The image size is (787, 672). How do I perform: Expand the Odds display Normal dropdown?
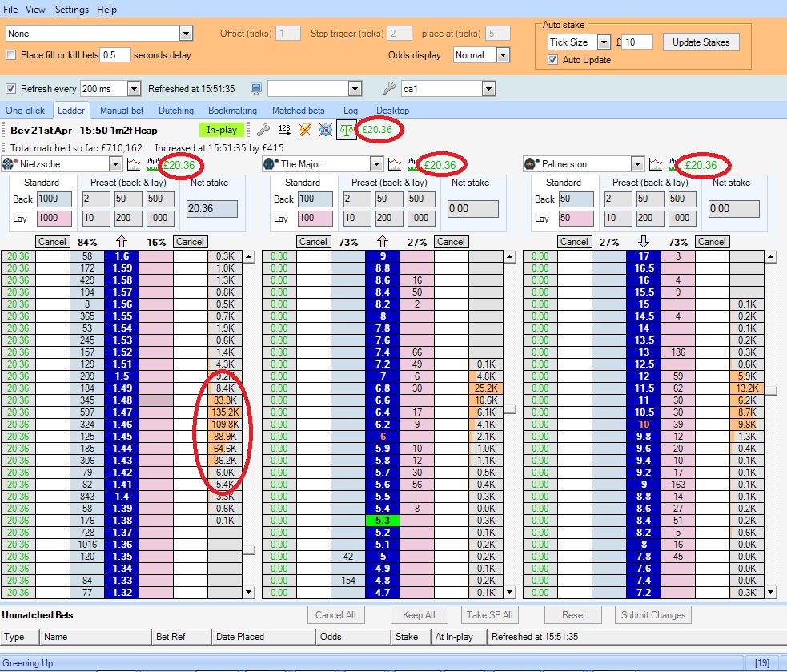[x=502, y=55]
